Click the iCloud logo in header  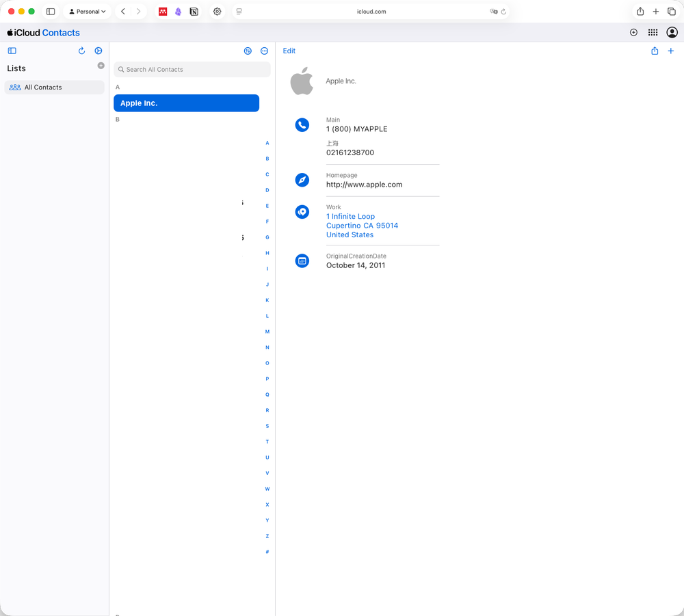click(23, 33)
